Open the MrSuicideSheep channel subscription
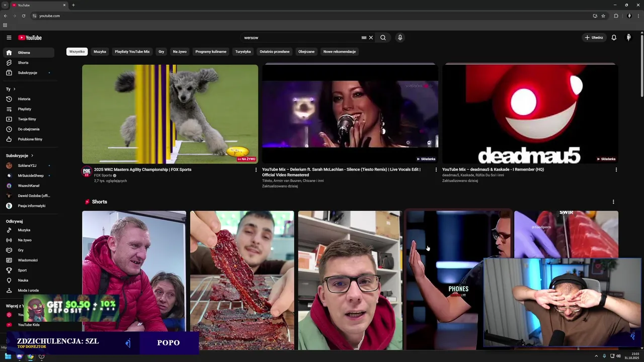The image size is (644, 362). coord(29,175)
